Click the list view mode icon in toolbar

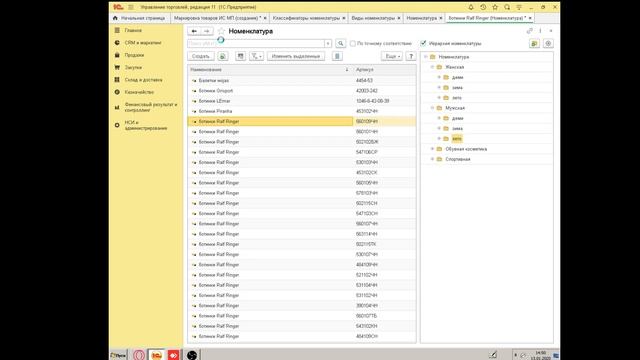(x=240, y=56)
